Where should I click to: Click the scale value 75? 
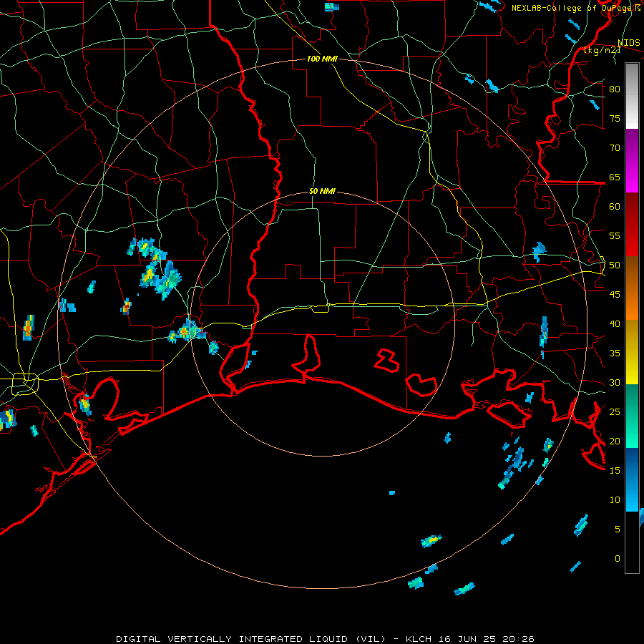pos(615,118)
